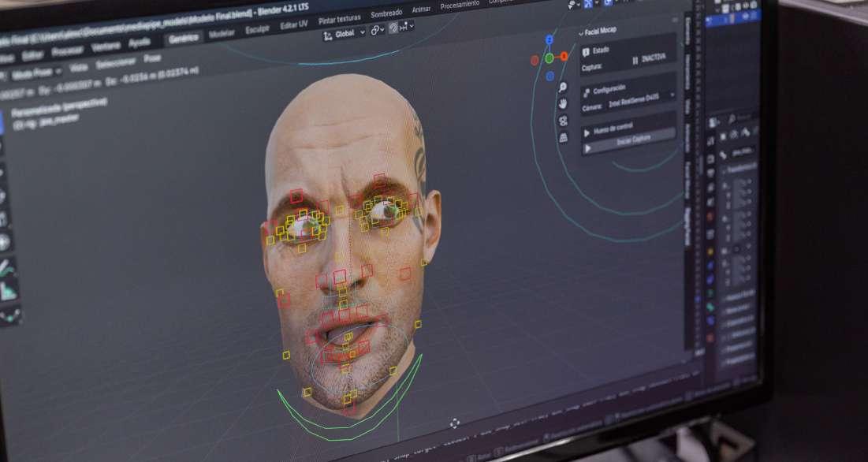Select the Measure tool in left toolbar
868x462 pixels.
coord(8,291)
